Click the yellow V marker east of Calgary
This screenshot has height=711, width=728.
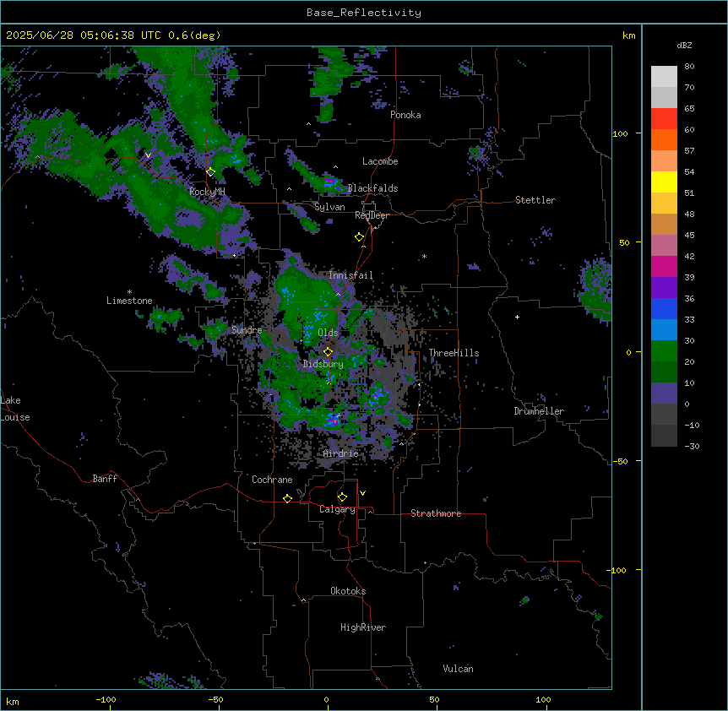pos(362,493)
